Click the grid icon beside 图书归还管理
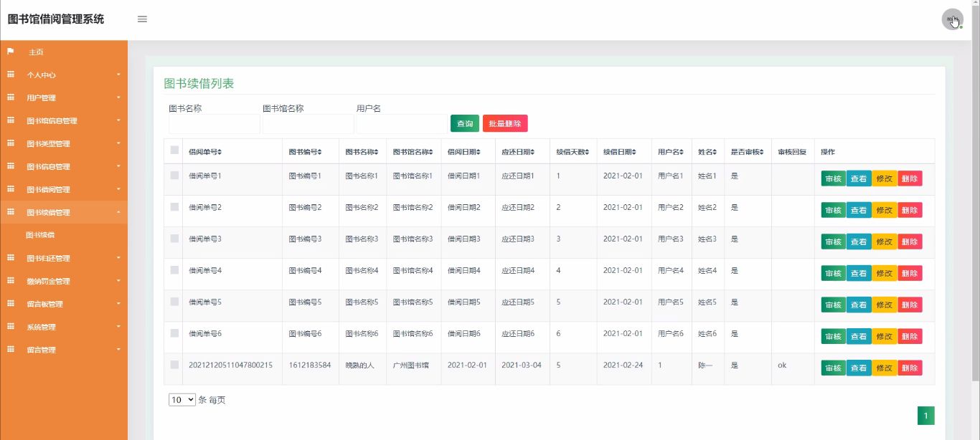 11,258
